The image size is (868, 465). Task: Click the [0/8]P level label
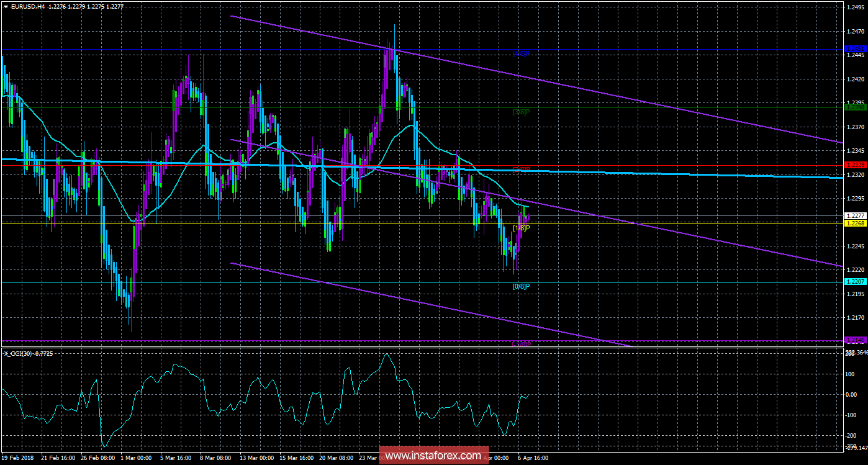pyautogui.click(x=520, y=287)
